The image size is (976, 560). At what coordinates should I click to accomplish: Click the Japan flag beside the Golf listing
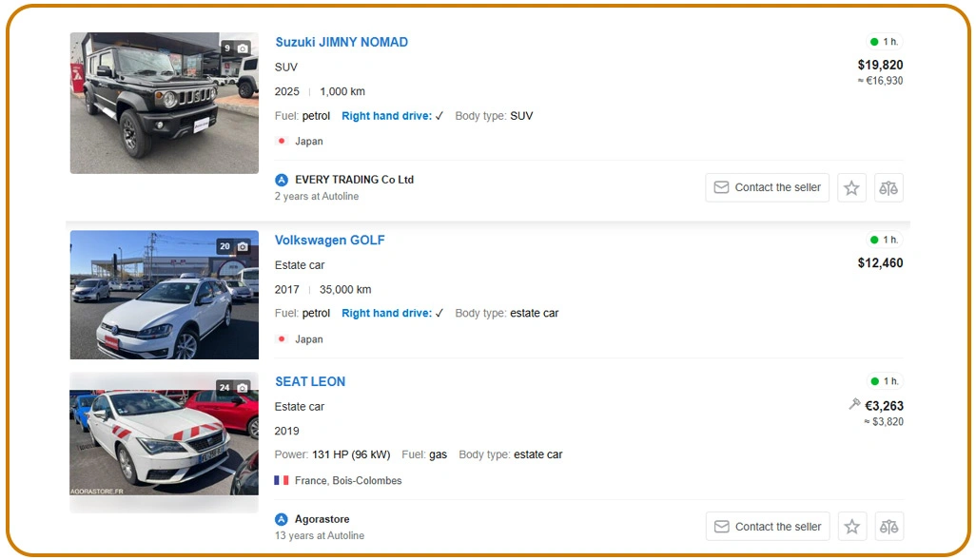tap(282, 338)
